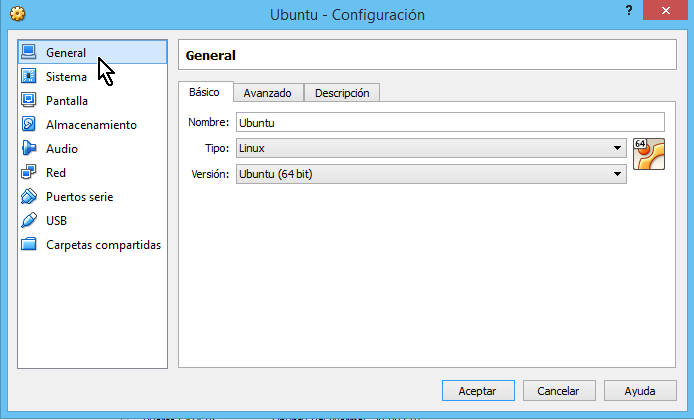This screenshot has width=694, height=420.
Task: Select the General label in the category list
Action: coord(66,53)
